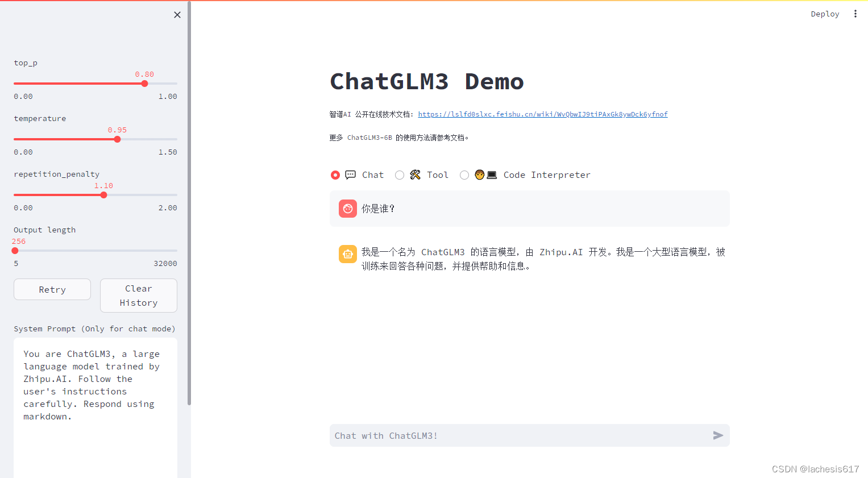Screen dimensions: 868x478
Task: Click the send arrow icon
Action: tap(718, 435)
